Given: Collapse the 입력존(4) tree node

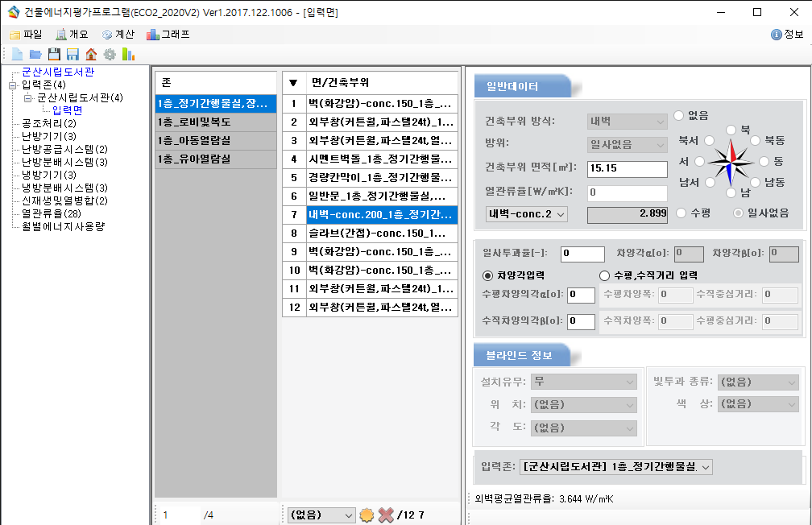Looking at the screenshot, I should coord(13,85).
